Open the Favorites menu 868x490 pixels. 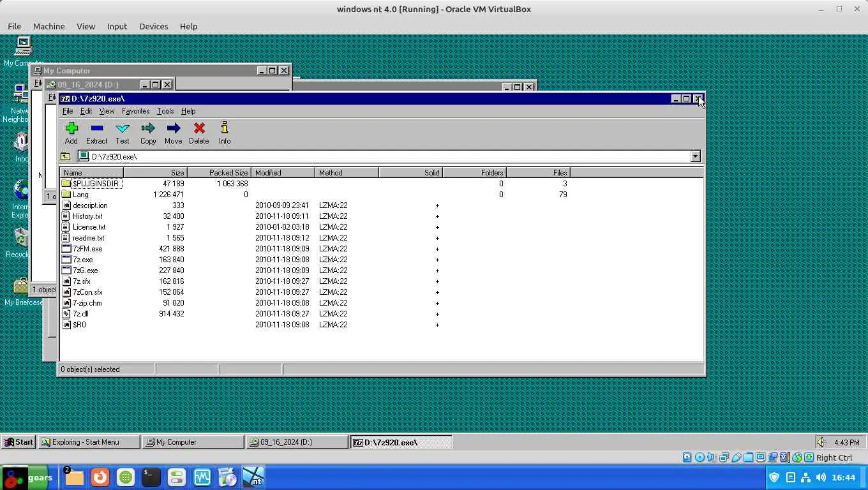[135, 111]
